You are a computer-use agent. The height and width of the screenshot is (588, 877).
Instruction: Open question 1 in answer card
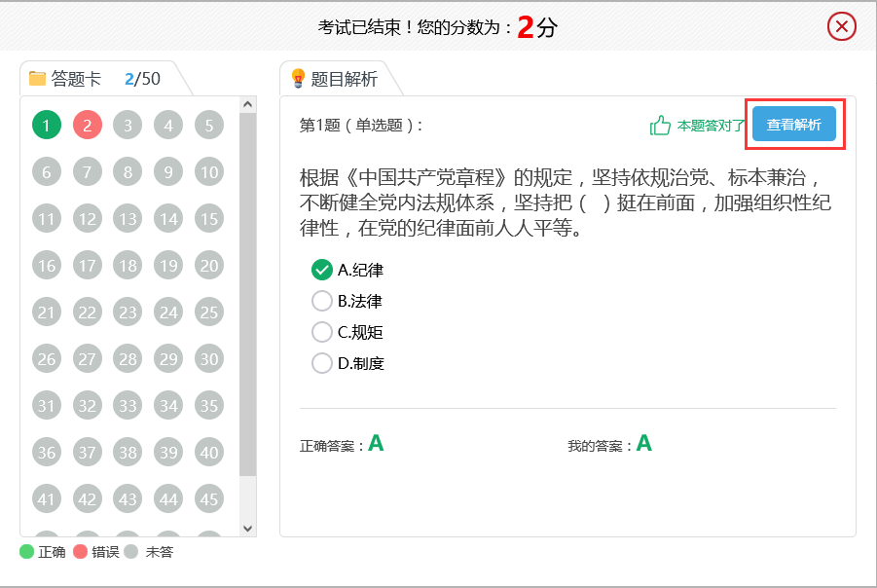click(47, 125)
